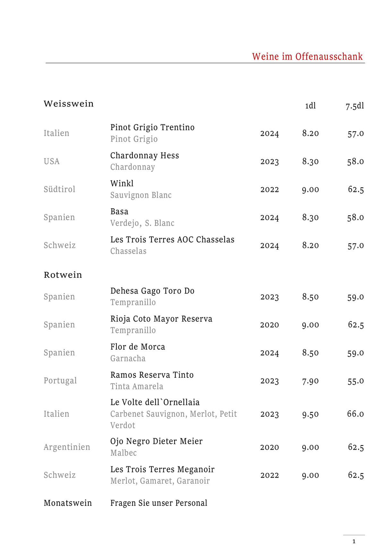This screenshot has height=555, width=392.
Task: Click the 'Le Volte dell`Ornellaia' wine title
Action: (155, 402)
